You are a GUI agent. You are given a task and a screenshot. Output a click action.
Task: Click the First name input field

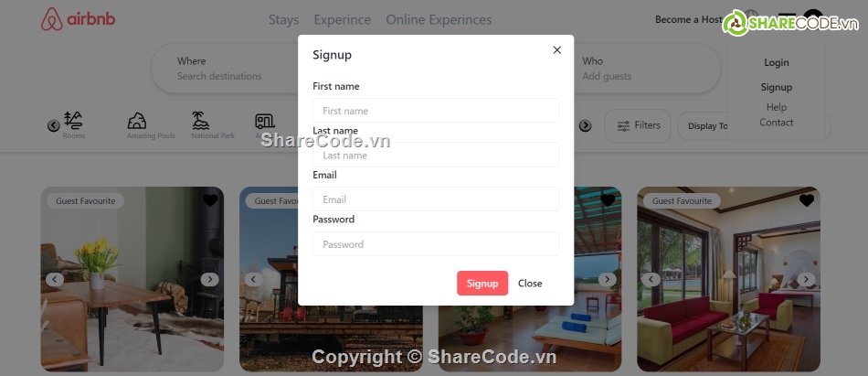436,111
